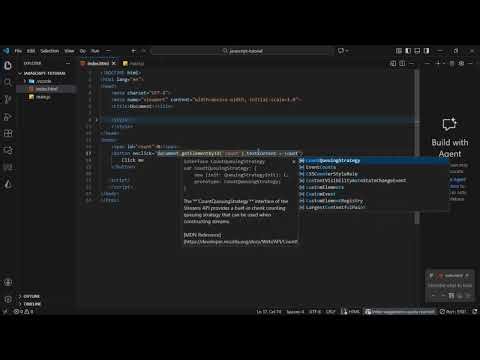
Task: Collapse the JAVASCRIPT-TUTORIAL folder section
Action: coord(45,73)
